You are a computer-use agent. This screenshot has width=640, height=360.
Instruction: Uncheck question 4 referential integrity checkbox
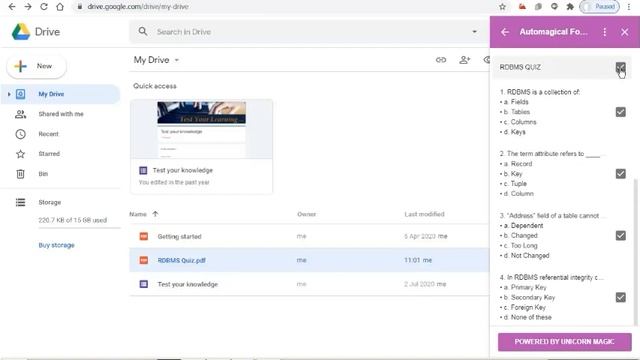coord(620,297)
